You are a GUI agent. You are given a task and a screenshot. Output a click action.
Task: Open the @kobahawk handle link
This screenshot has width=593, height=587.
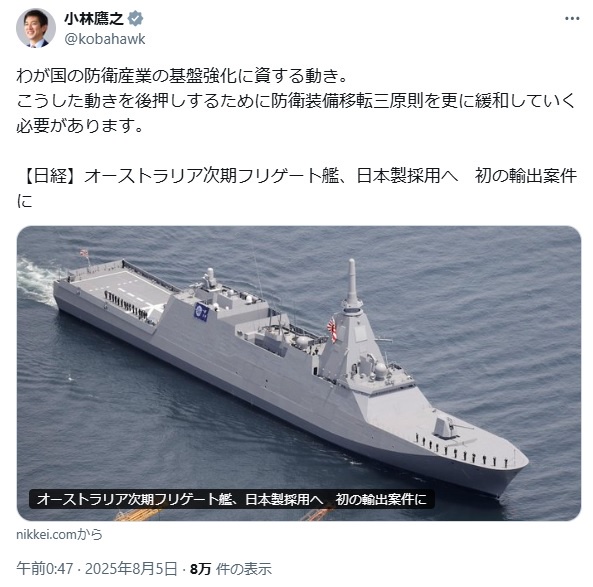click(105, 39)
